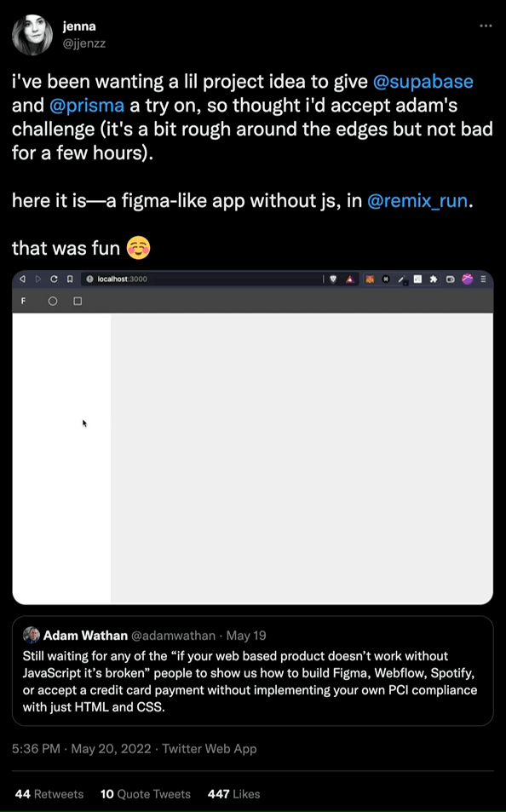View the 44 Retweets list
The height and width of the screenshot is (812, 506).
pos(49,794)
